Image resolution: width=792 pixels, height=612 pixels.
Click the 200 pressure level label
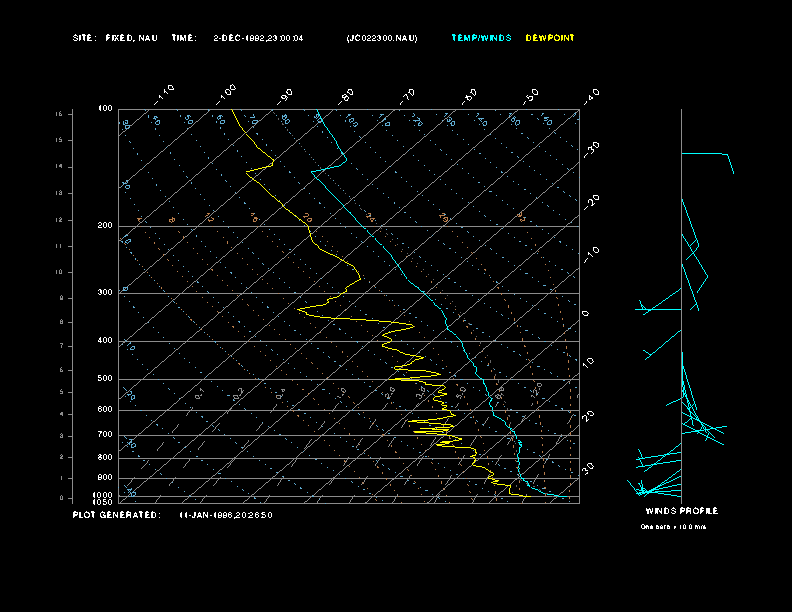pos(105,225)
